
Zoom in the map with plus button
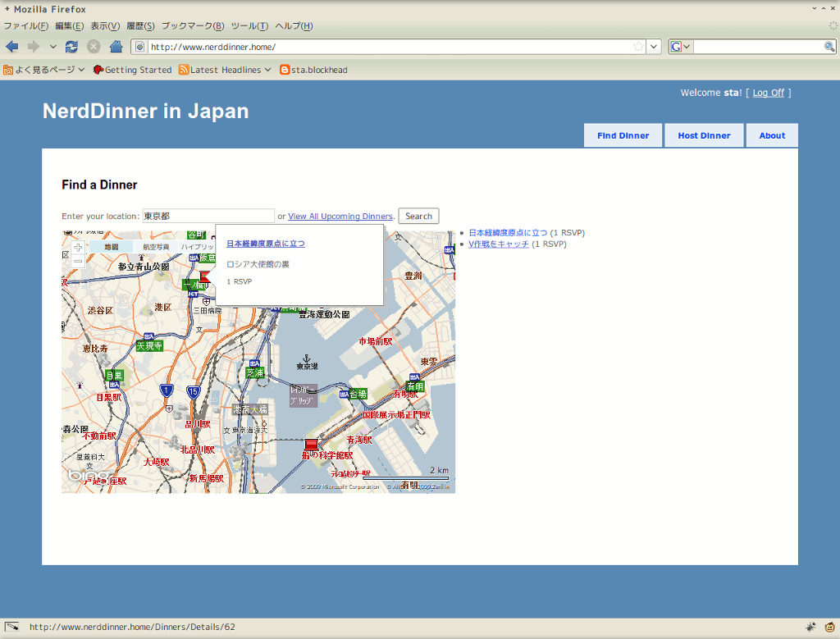pyautogui.click(x=78, y=248)
